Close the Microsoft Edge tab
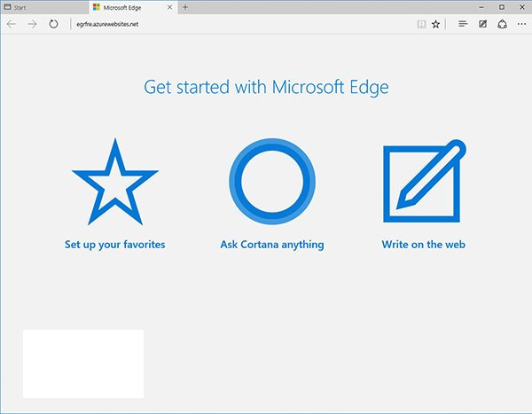The image size is (532, 414). (x=171, y=7)
